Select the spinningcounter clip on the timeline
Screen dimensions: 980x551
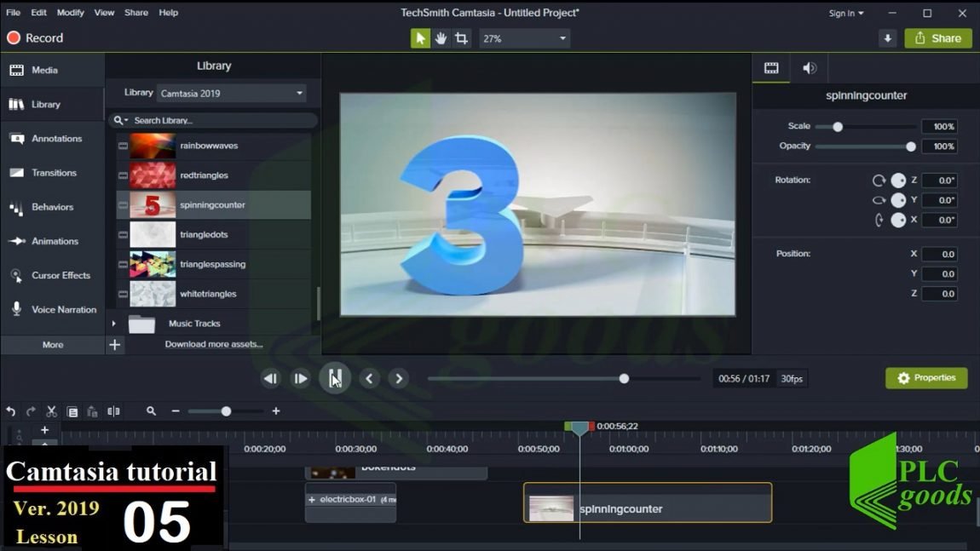[x=648, y=503]
